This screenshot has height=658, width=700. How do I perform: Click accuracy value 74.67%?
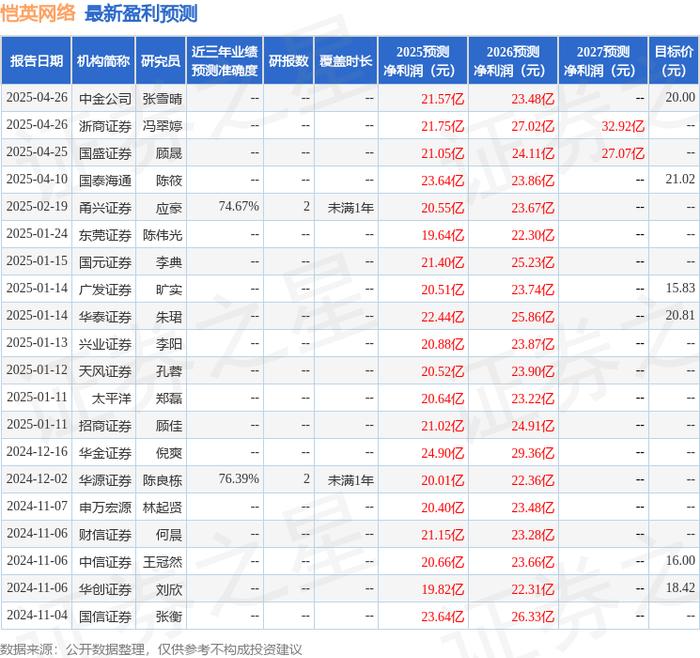point(239,206)
